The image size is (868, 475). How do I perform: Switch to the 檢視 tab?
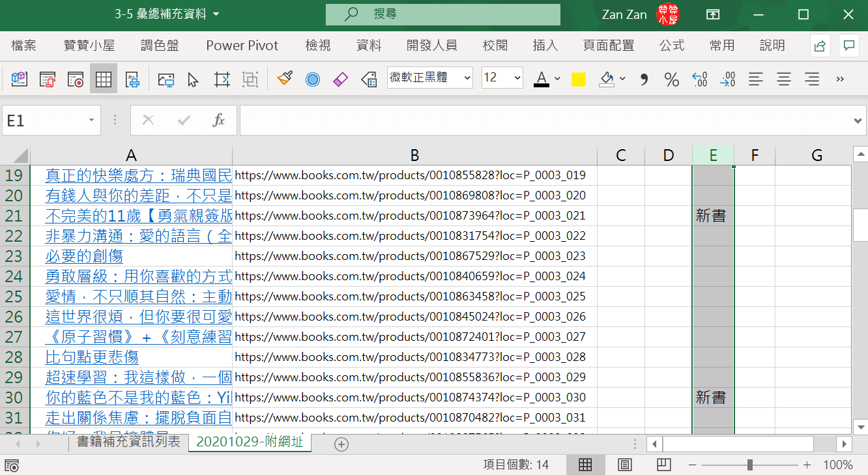click(x=318, y=46)
